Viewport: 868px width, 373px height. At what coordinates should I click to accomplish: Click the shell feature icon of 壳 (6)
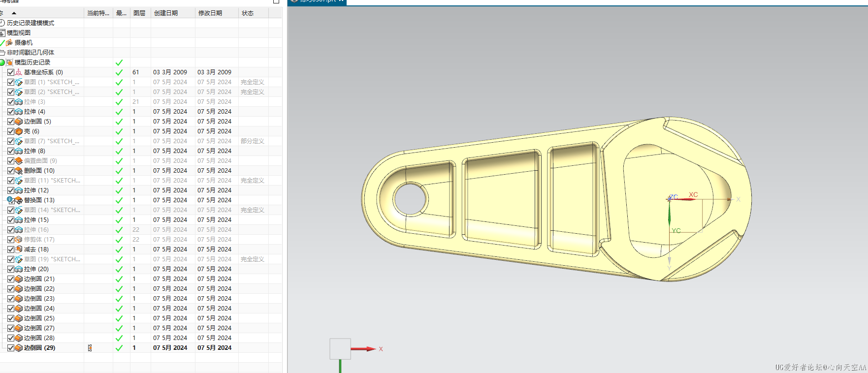click(x=19, y=131)
